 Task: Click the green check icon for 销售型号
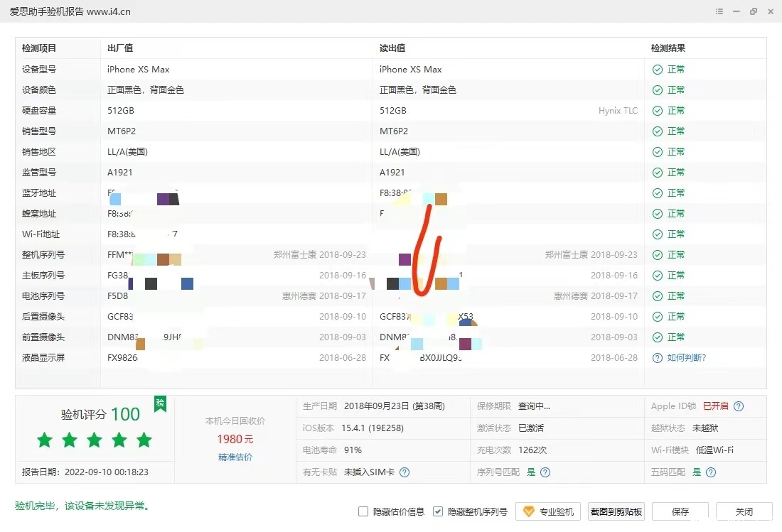(x=658, y=131)
